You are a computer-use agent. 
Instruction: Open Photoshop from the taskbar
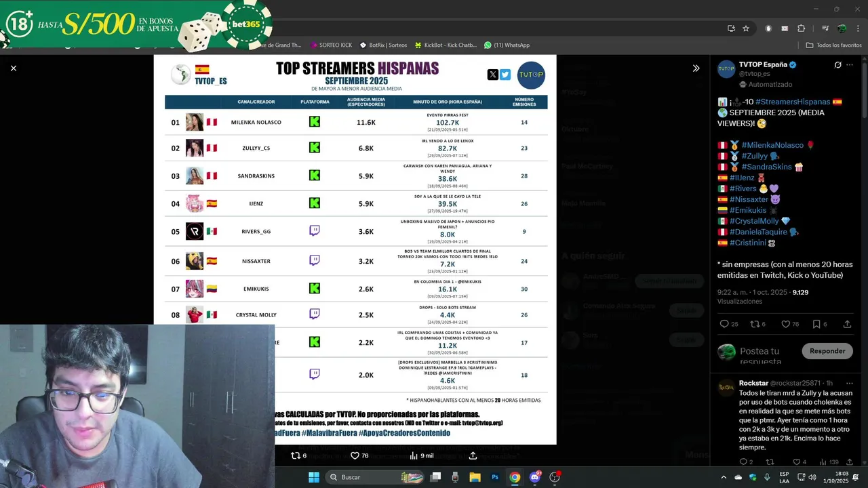495,477
